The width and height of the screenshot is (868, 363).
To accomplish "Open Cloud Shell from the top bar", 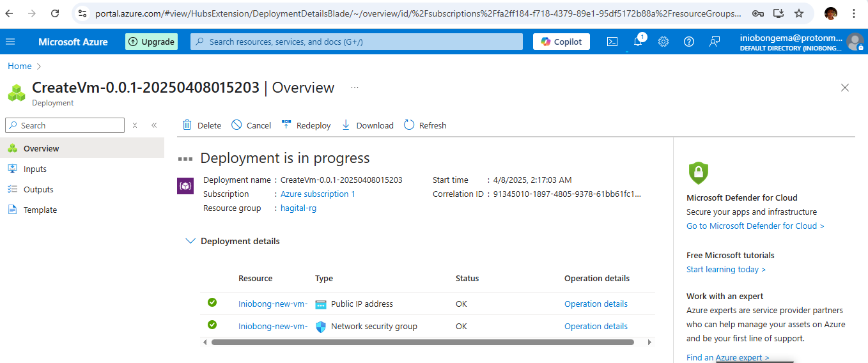I will click(612, 42).
